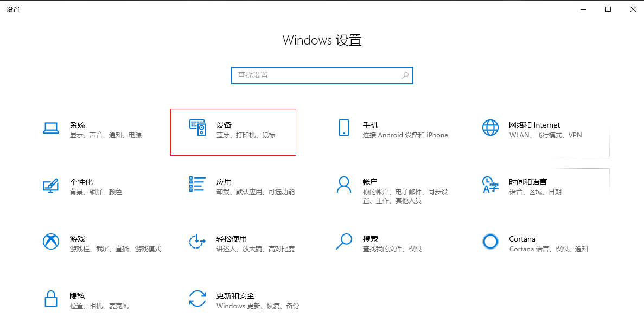The image size is (644, 324).
Task: Open the Cortana circle icon
Action: click(x=490, y=242)
